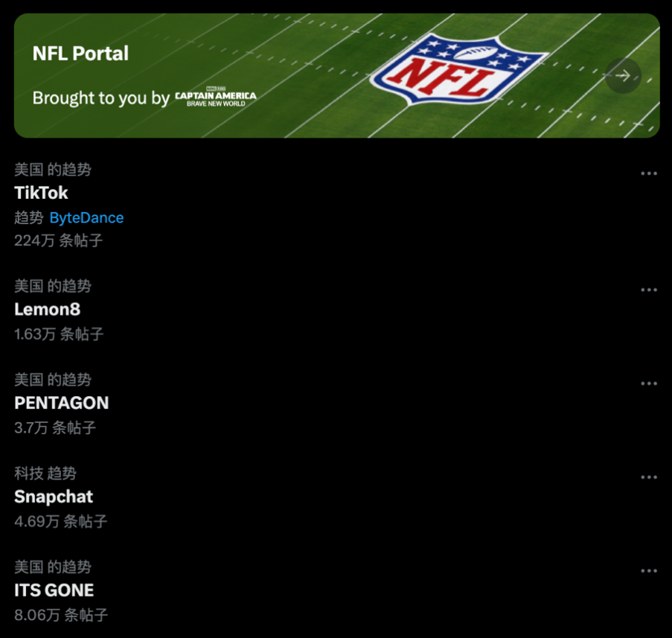
Task: Click the 'Brought to you by' sponsor text
Action: [x=101, y=98]
